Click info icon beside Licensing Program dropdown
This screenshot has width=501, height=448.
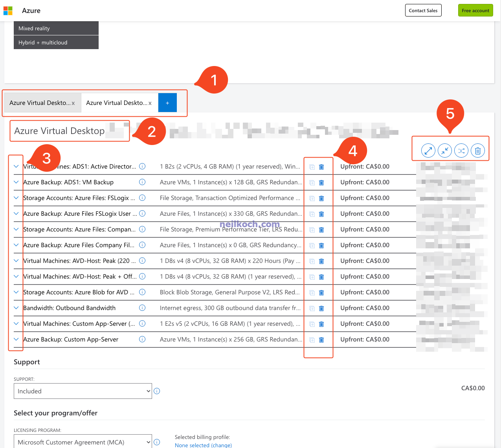click(157, 442)
